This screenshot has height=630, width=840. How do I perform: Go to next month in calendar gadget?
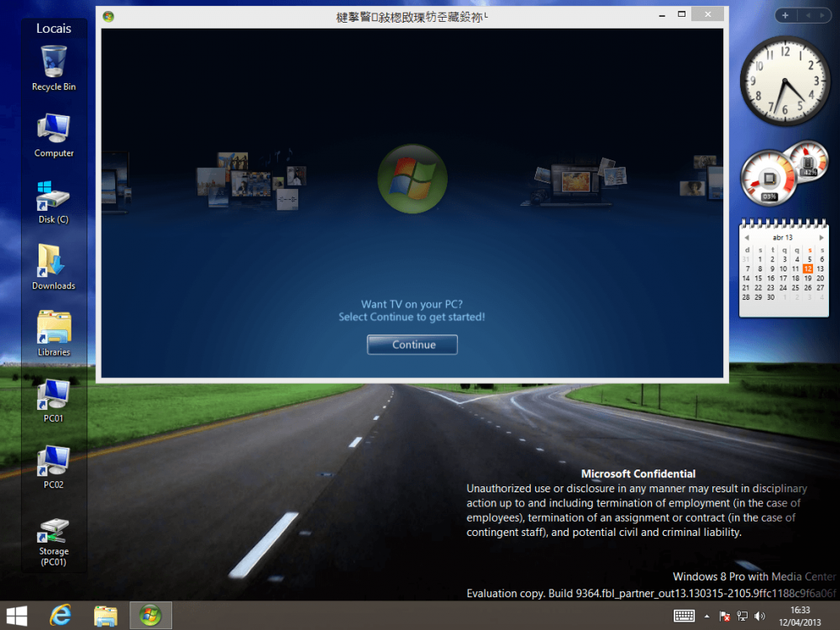822,238
